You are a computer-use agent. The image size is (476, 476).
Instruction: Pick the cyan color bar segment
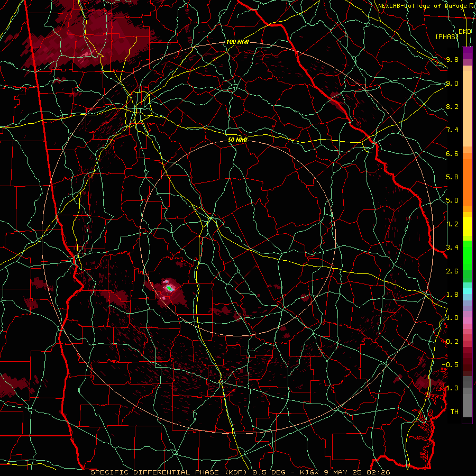pos(467,291)
